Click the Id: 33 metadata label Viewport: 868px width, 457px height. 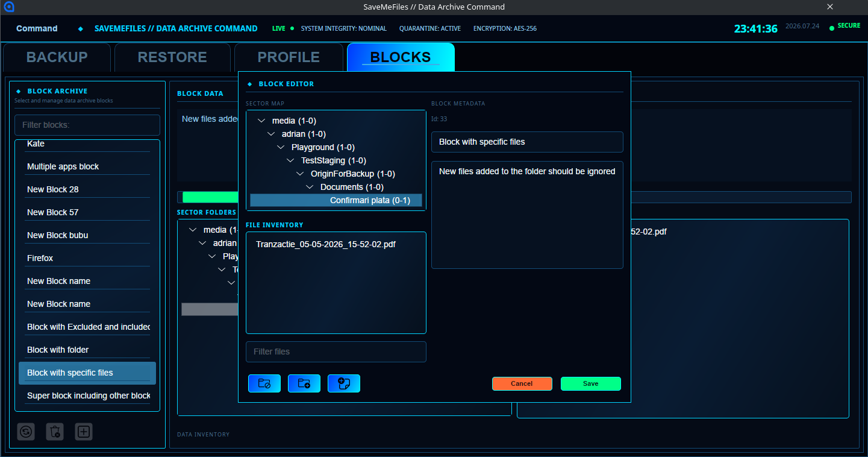coord(439,119)
